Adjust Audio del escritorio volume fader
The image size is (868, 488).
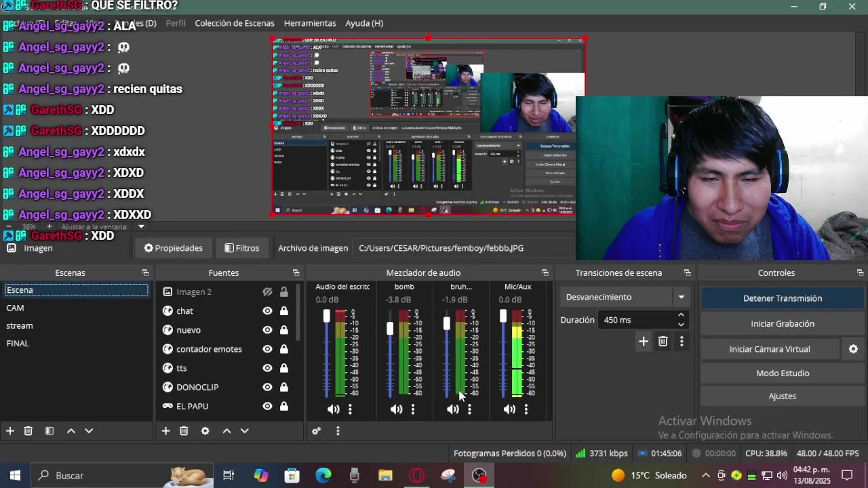[326, 316]
